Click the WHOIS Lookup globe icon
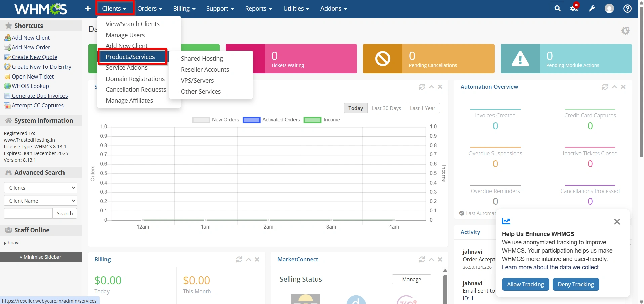The width and height of the screenshot is (644, 304). (7, 86)
